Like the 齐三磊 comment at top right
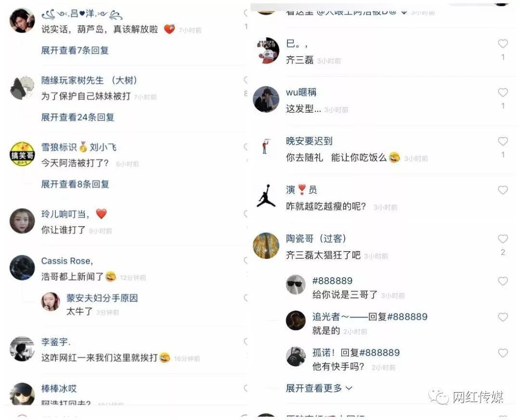The image size is (520, 420). pos(503,44)
